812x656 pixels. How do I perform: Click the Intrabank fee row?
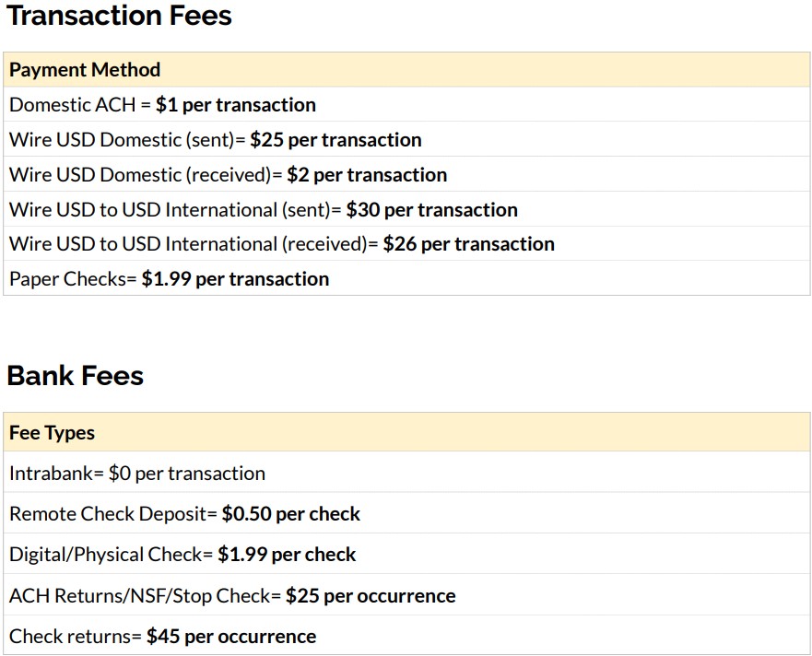tap(136, 473)
